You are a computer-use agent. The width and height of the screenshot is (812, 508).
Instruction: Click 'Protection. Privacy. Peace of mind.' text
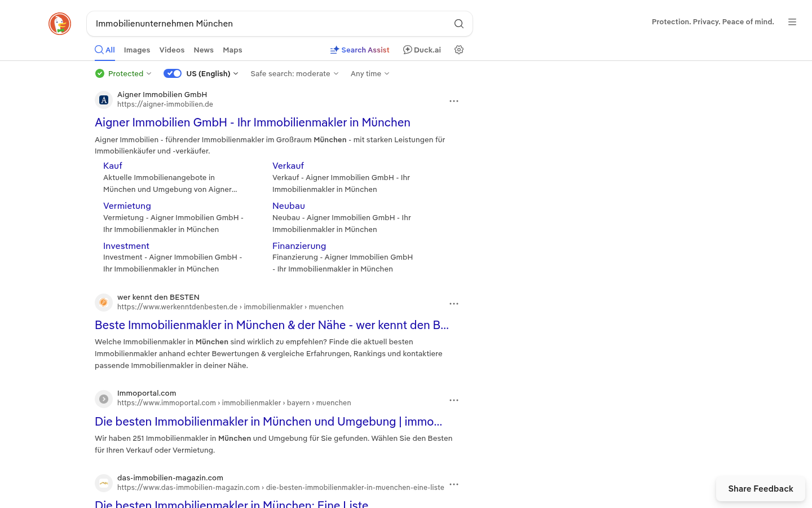713,22
